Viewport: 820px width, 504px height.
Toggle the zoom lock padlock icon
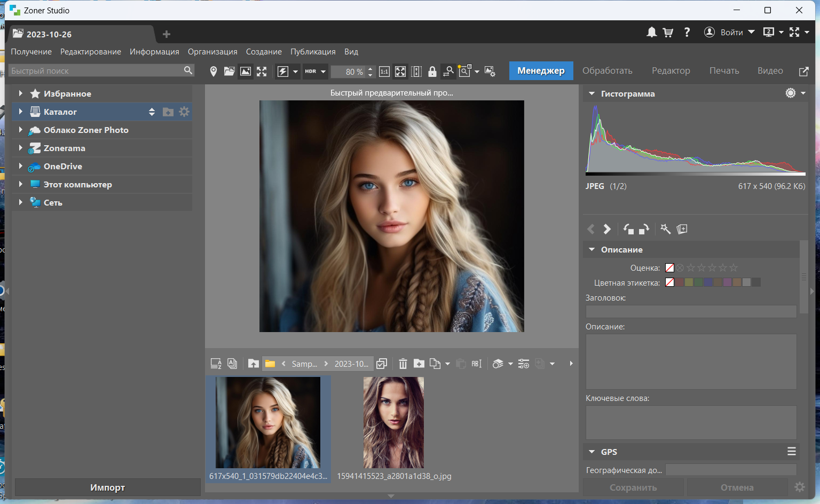pyautogui.click(x=432, y=72)
